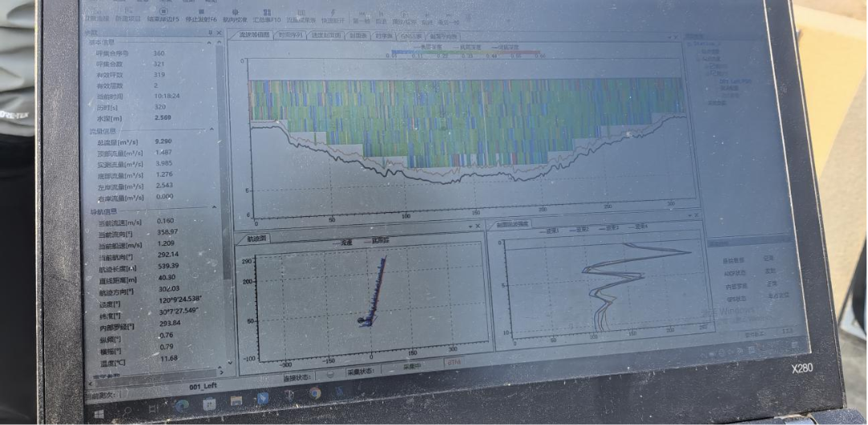Click the red BTM status button

tap(454, 362)
